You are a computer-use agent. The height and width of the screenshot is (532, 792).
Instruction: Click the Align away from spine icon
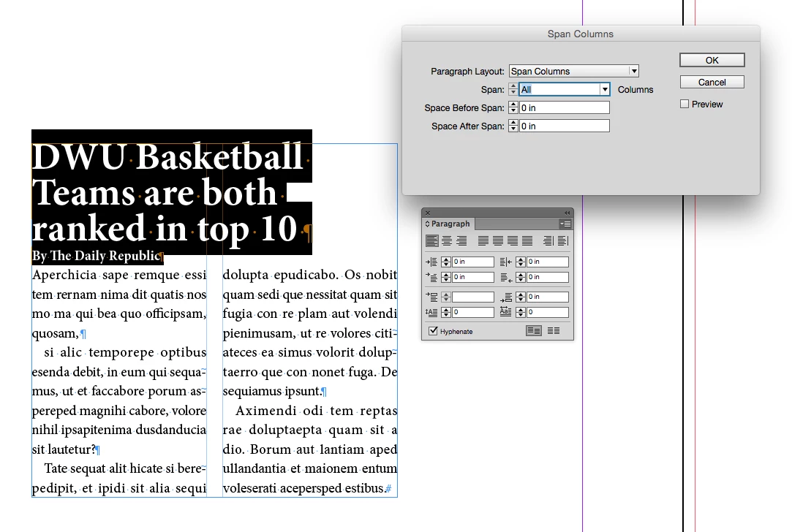[563, 240]
